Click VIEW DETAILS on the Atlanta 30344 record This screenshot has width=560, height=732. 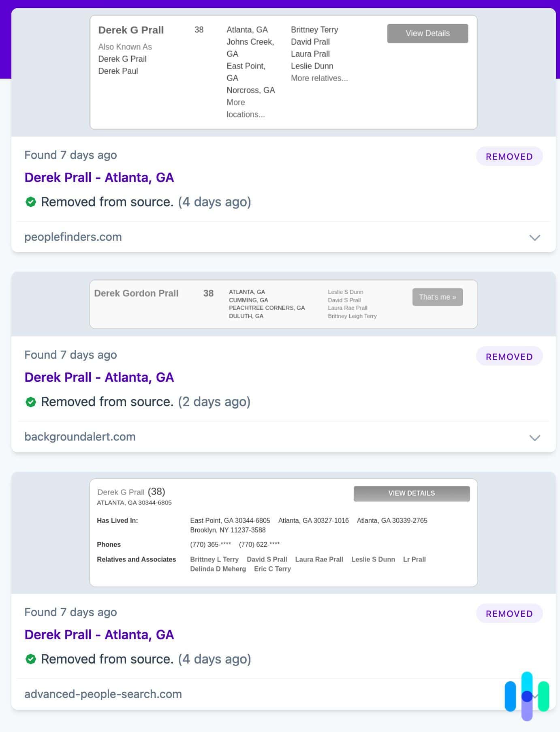click(x=411, y=493)
